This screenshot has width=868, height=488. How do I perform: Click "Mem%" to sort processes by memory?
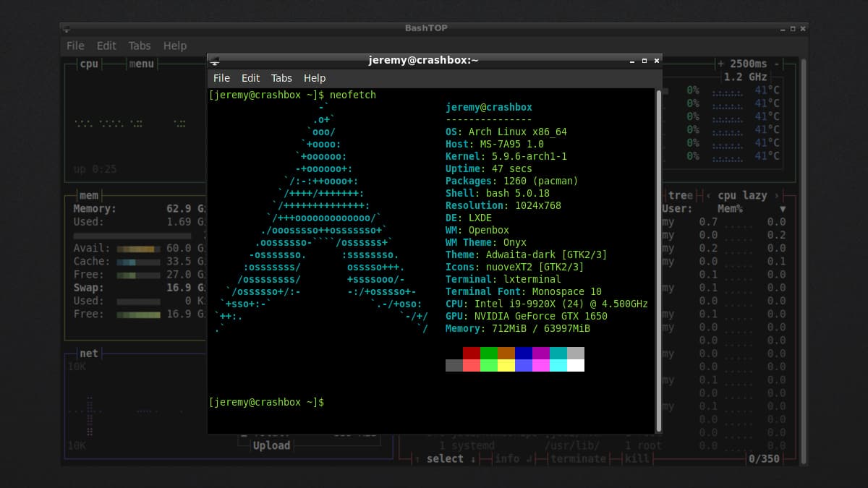pos(731,209)
